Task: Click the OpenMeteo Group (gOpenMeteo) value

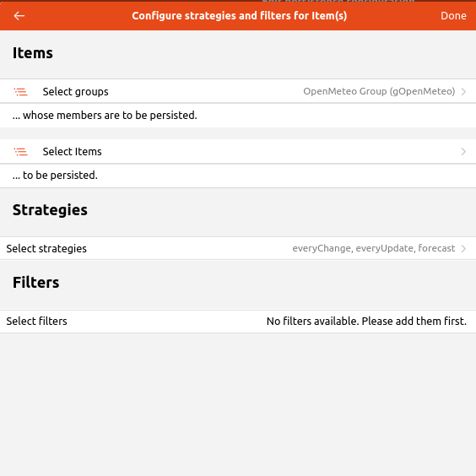Action: pos(379,91)
